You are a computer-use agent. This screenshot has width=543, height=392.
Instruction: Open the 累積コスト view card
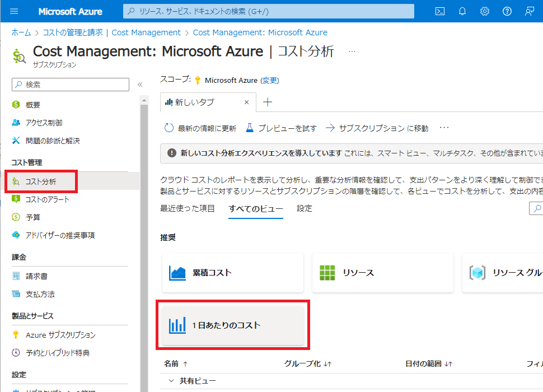coord(233,273)
